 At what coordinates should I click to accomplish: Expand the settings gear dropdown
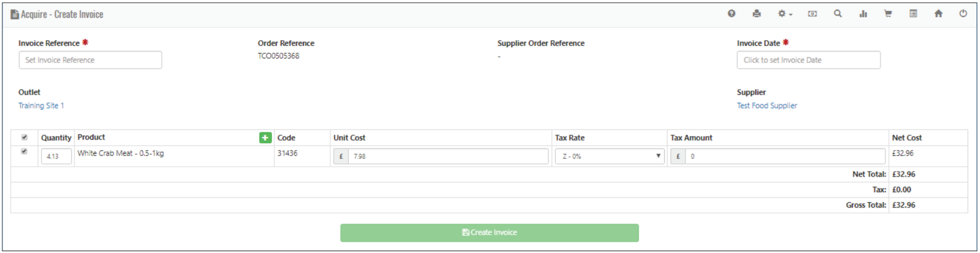point(785,14)
